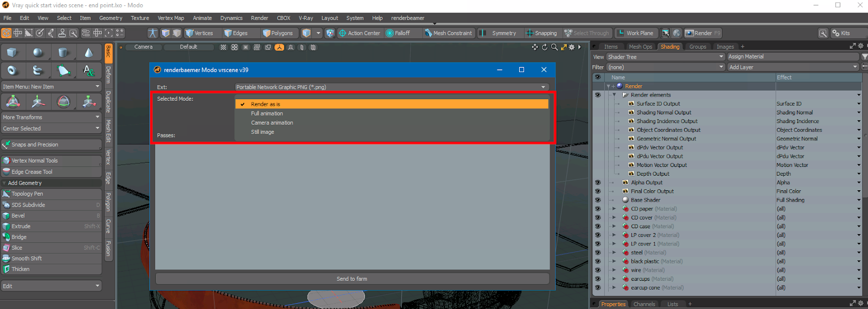
Task: Switch to the Mesh Ops tab
Action: point(640,47)
